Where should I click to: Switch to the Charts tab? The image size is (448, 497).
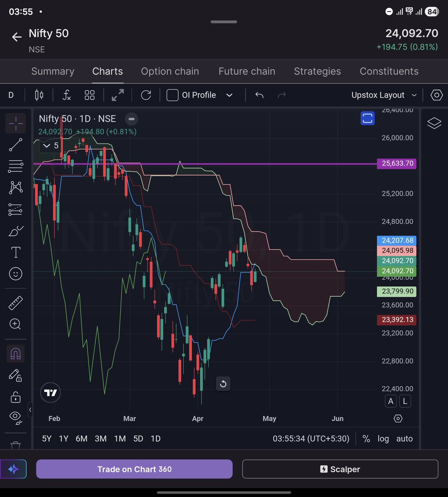108,71
